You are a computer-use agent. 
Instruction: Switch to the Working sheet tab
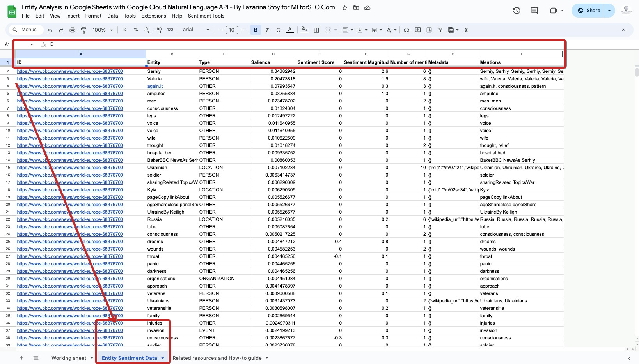coord(69,358)
